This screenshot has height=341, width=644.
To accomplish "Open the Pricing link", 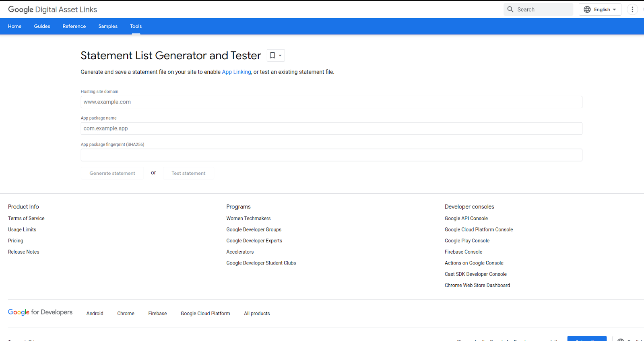I will pyautogui.click(x=16, y=241).
